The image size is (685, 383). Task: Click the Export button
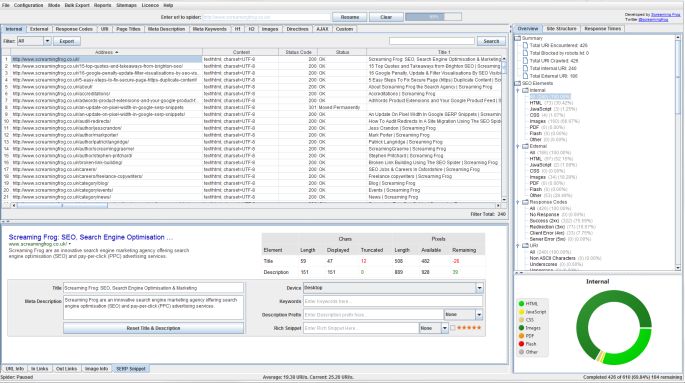click(67, 41)
